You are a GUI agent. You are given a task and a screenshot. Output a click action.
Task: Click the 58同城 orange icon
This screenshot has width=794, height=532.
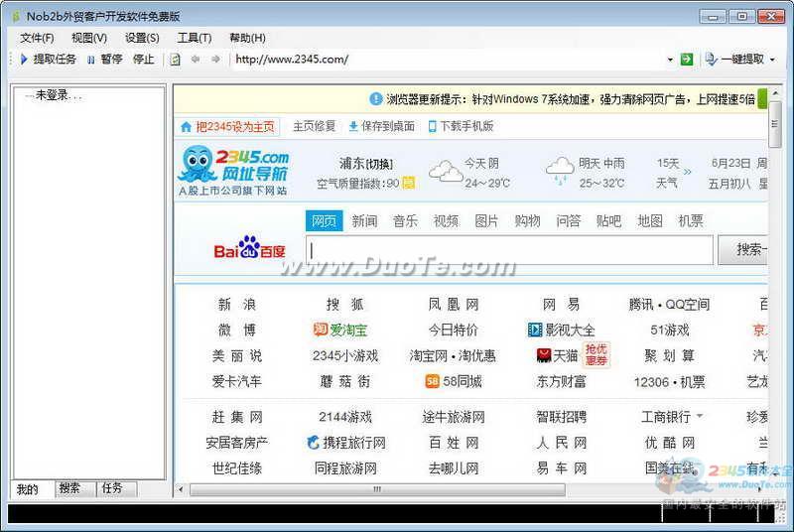432,381
